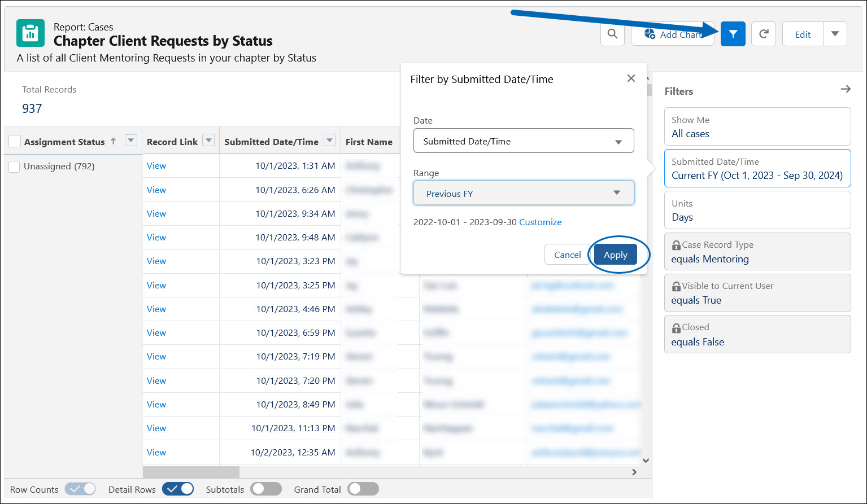The width and height of the screenshot is (867, 504).
Task: Click the report Cases icon
Action: [31, 34]
